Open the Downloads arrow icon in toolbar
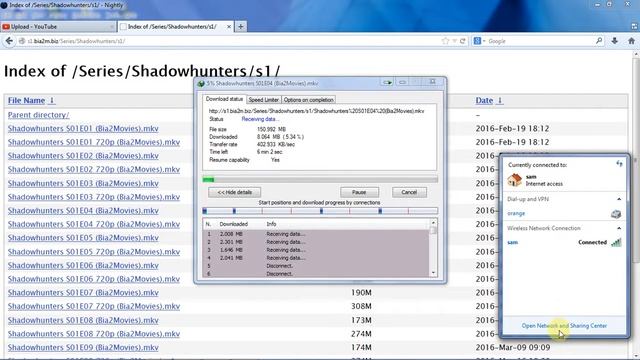The image size is (640, 360). tap(615, 41)
